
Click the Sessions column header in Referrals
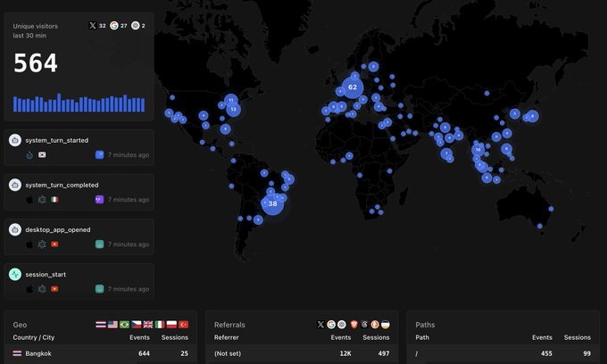click(376, 337)
